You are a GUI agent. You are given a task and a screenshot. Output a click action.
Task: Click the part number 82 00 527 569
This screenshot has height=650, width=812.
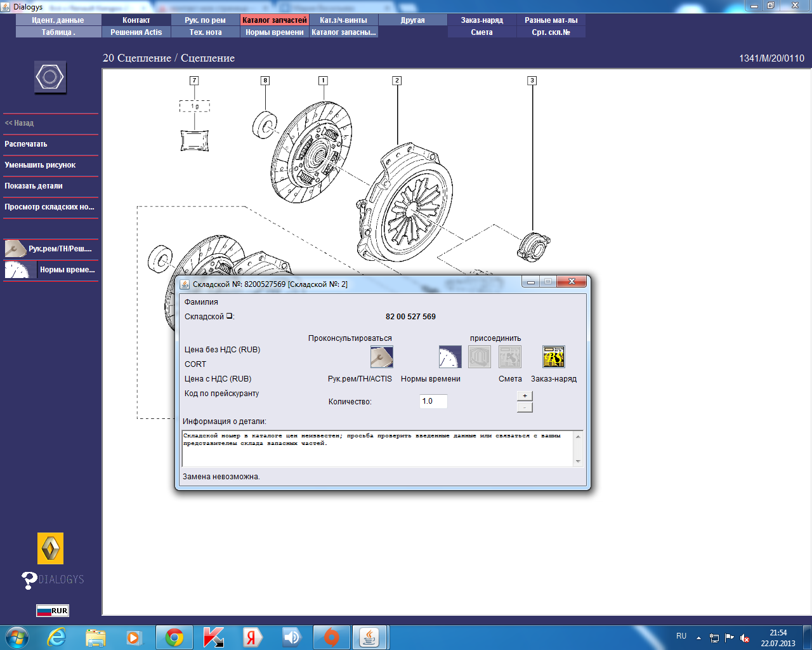click(410, 317)
